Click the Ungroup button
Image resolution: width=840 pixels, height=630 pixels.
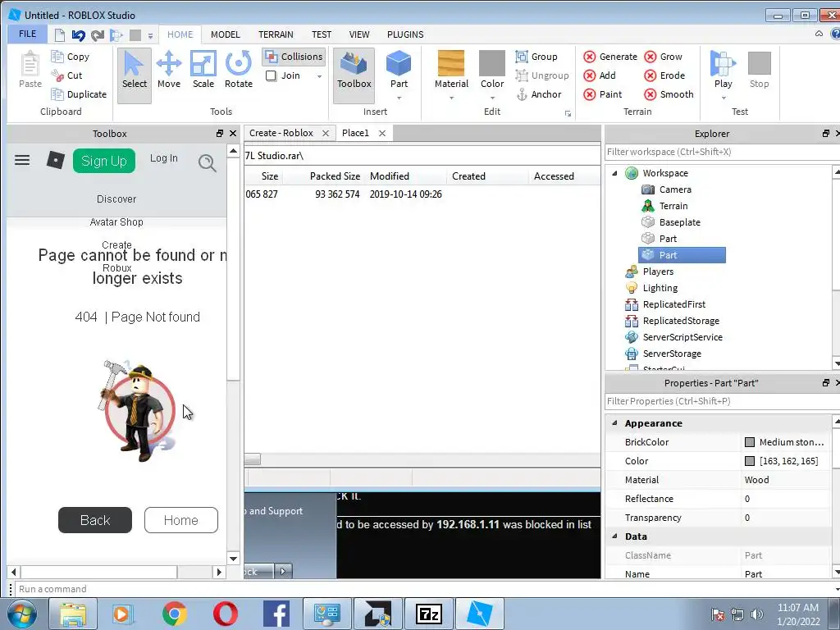[542, 75]
